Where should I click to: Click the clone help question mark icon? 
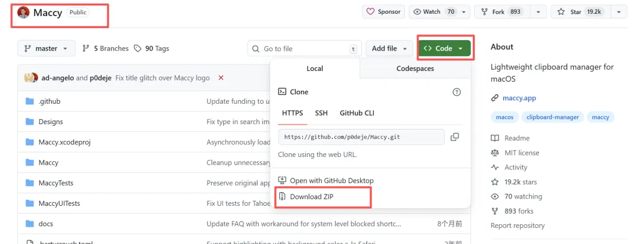click(x=457, y=92)
